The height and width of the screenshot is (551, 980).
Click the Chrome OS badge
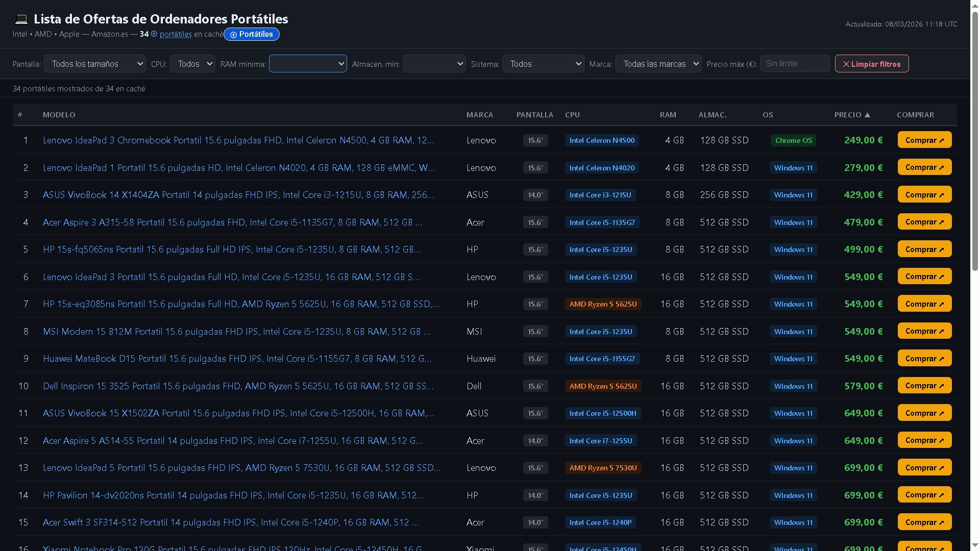(x=793, y=140)
